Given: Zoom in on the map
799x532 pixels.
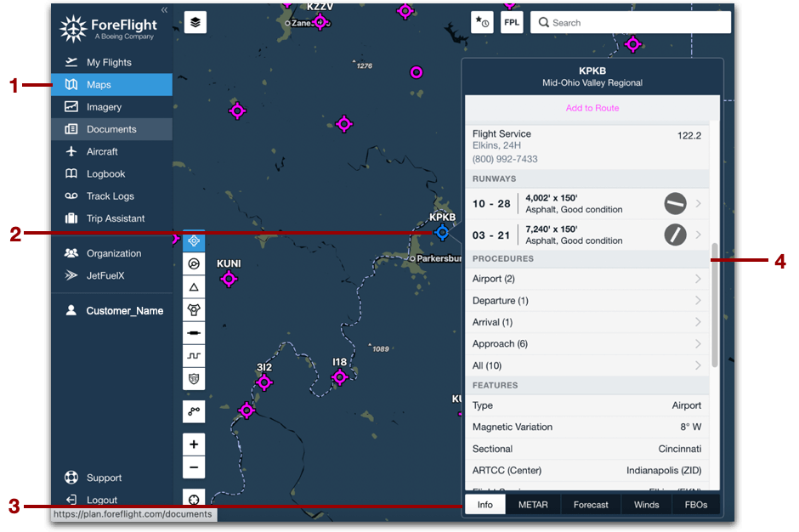Looking at the screenshot, I should tap(194, 444).
